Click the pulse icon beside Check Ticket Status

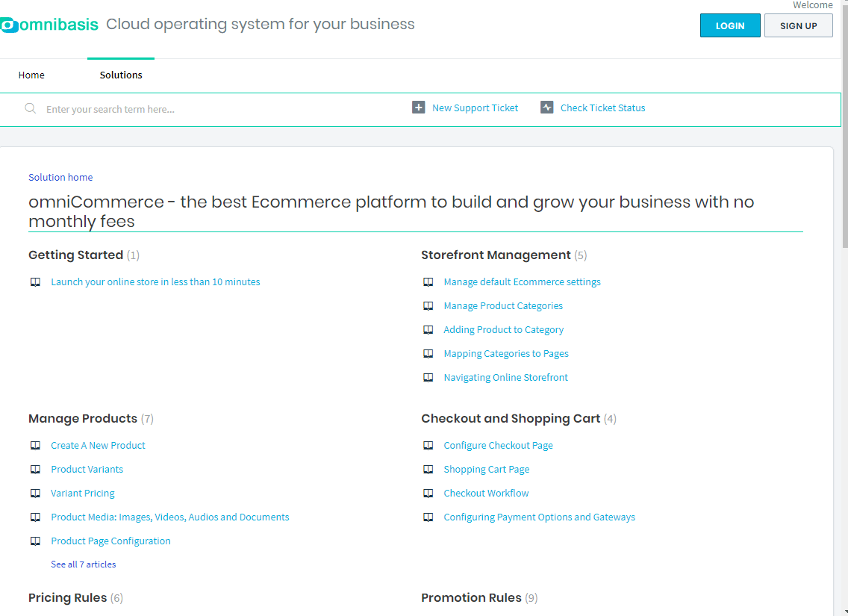coord(546,108)
